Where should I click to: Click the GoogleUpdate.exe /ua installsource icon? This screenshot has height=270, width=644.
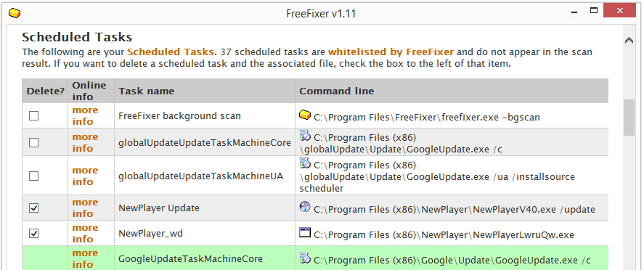coord(305,163)
